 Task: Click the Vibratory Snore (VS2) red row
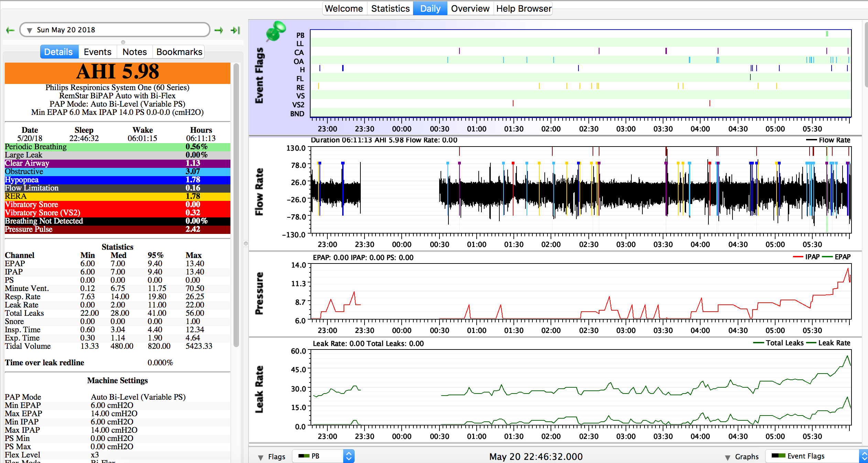click(117, 213)
